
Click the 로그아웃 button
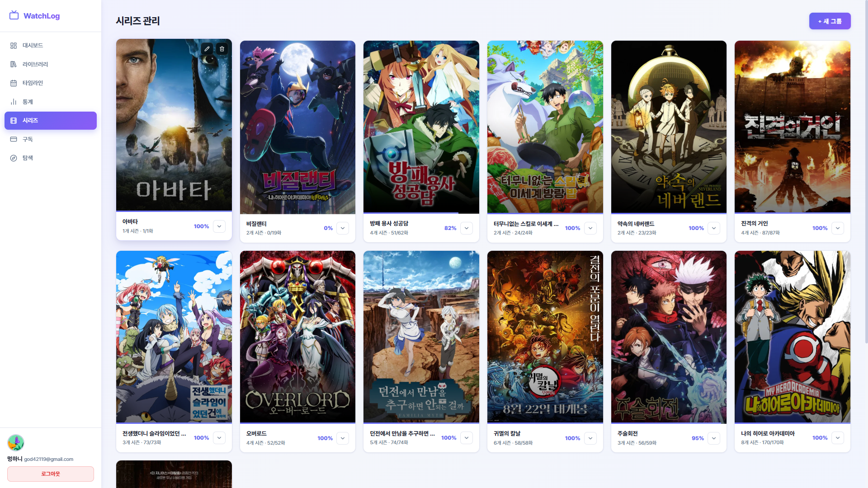click(51, 474)
